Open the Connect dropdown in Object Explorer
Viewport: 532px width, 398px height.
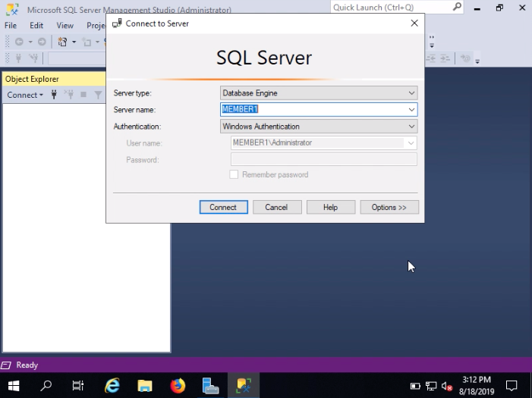pyautogui.click(x=25, y=95)
